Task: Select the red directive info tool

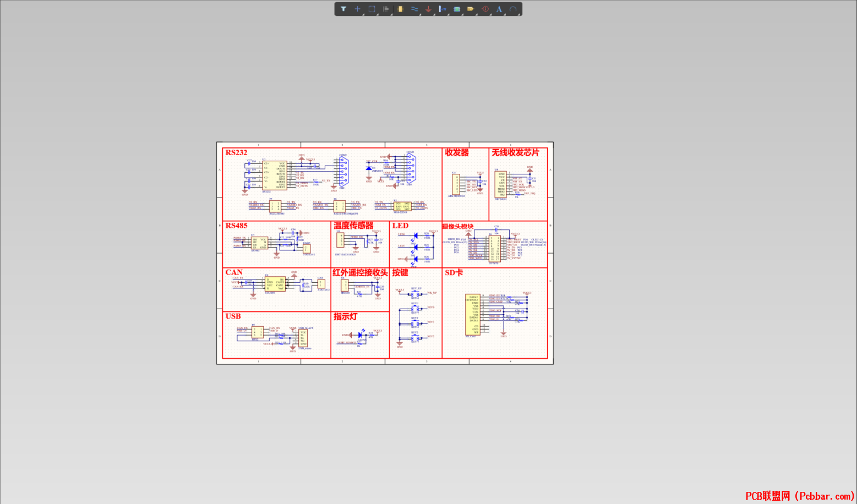Action: pos(485,9)
